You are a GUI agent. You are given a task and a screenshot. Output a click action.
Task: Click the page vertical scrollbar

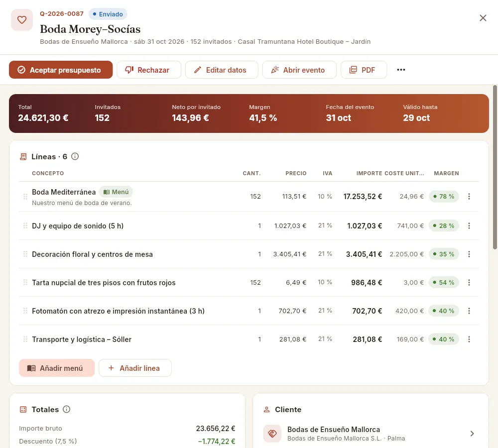pyautogui.click(x=495, y=167)
